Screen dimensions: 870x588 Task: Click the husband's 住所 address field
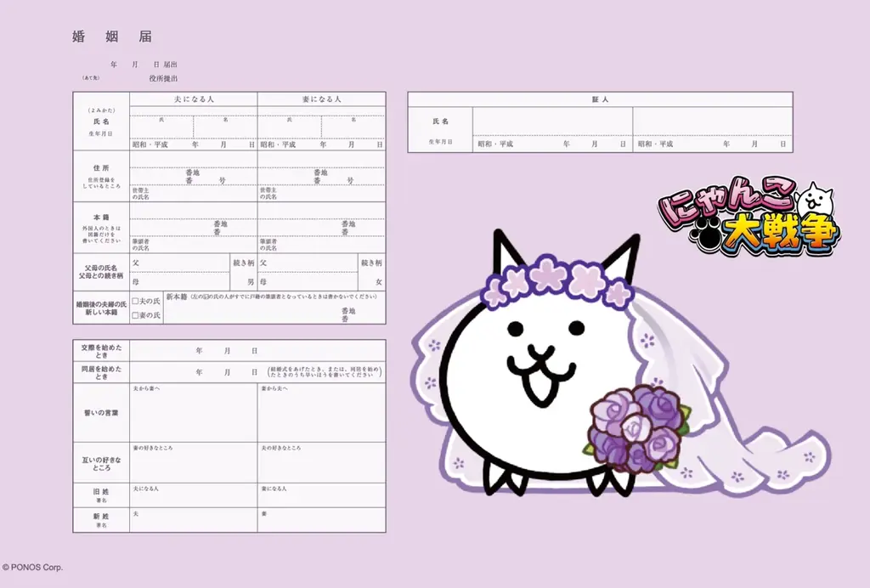pos(194,168)
